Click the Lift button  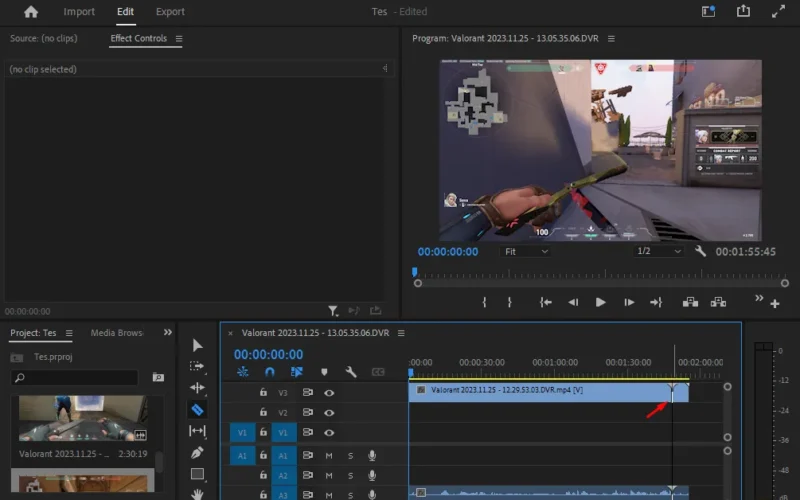pyautogui.click(x=690, y=302)
